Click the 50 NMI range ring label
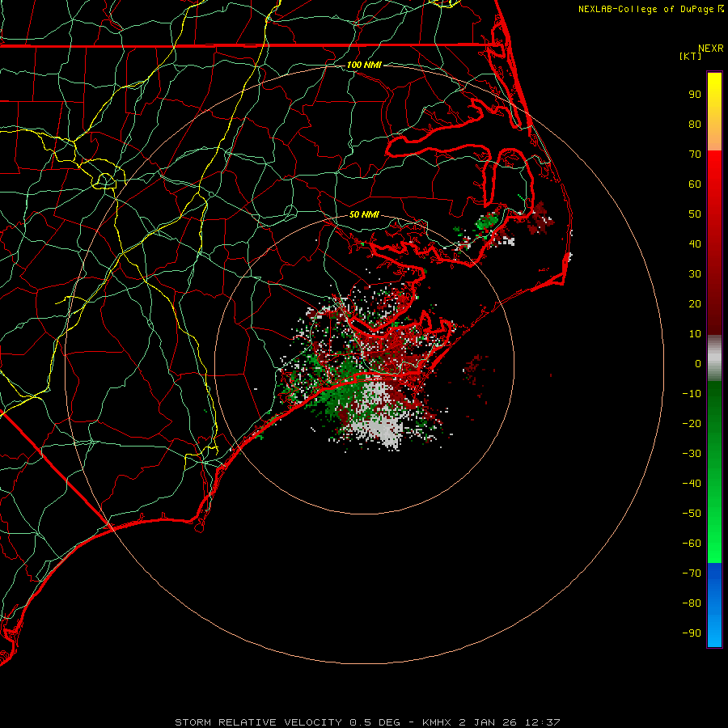 tap(364, 214)
